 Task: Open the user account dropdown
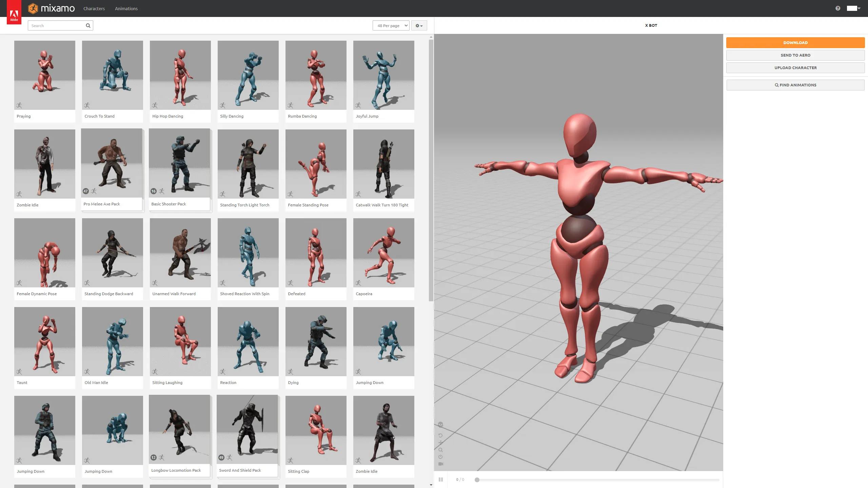tap(854, 8)
